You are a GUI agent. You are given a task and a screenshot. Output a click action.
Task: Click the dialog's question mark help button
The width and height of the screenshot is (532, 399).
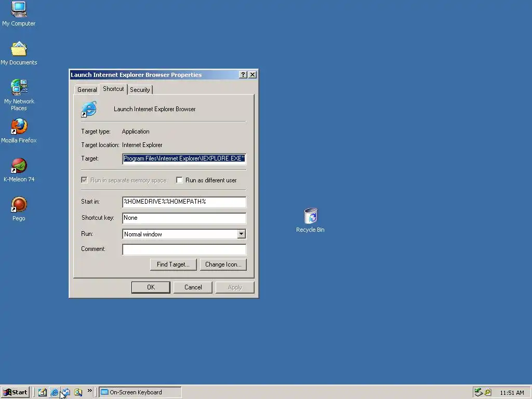tap(243, 75)
